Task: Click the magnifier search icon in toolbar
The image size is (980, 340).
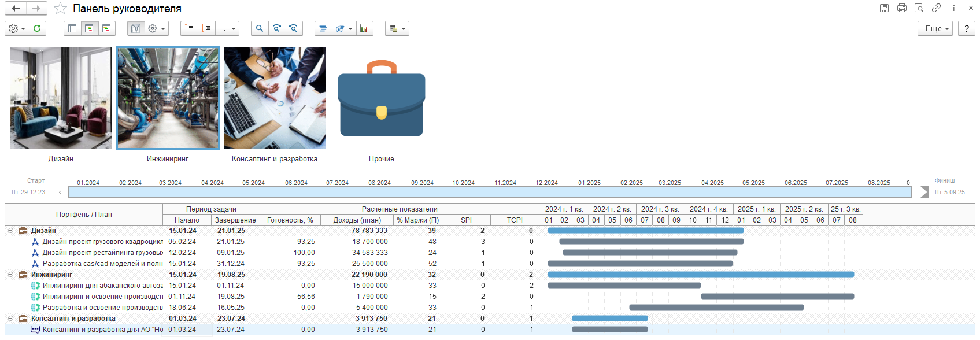Action: 260,28
